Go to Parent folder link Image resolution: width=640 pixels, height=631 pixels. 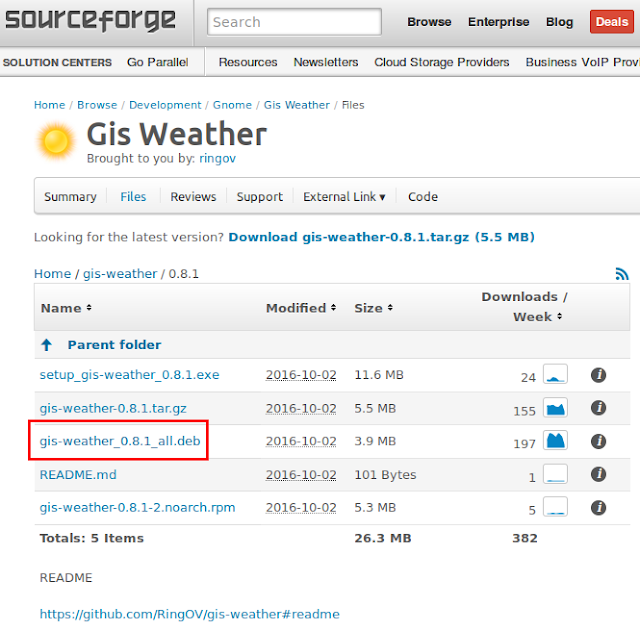tap(114, 345)
